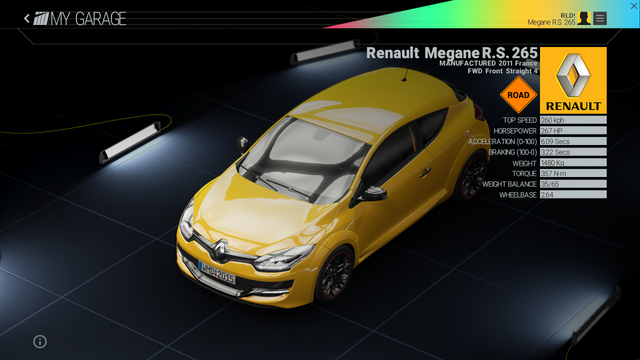This screenshot has width=640, height=360.
Task: Click the 3.22 Secs value bar
Action: (573, 152)
